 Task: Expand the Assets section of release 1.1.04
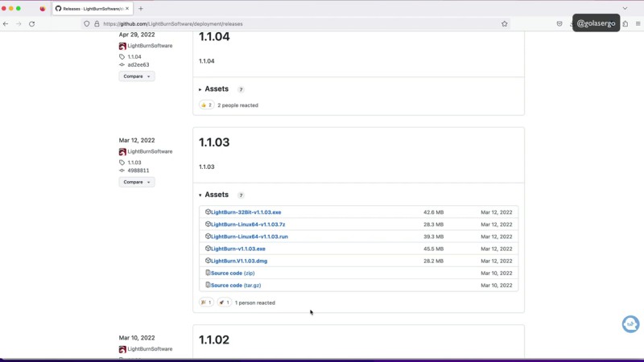216,89
